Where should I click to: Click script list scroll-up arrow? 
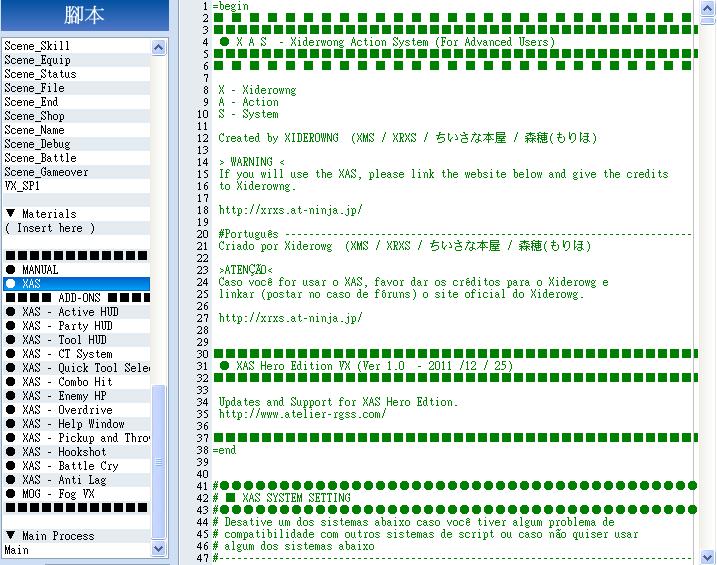pos(158,48)
